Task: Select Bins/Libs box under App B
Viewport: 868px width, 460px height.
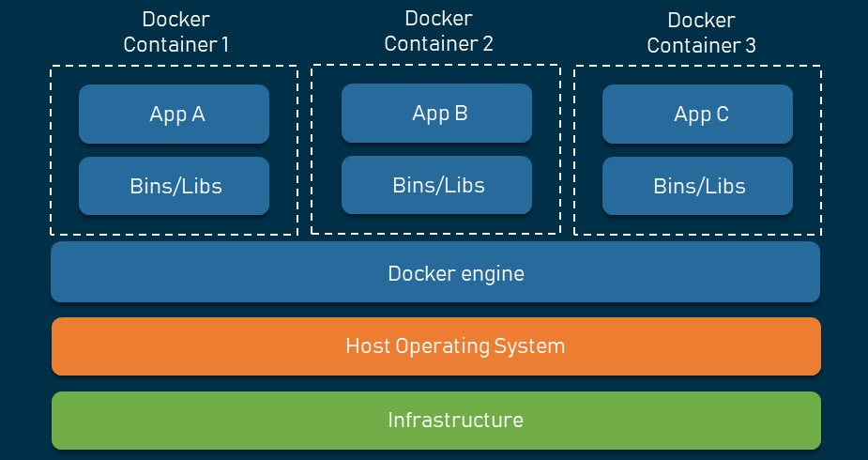Action: click(x=436, y=184)
